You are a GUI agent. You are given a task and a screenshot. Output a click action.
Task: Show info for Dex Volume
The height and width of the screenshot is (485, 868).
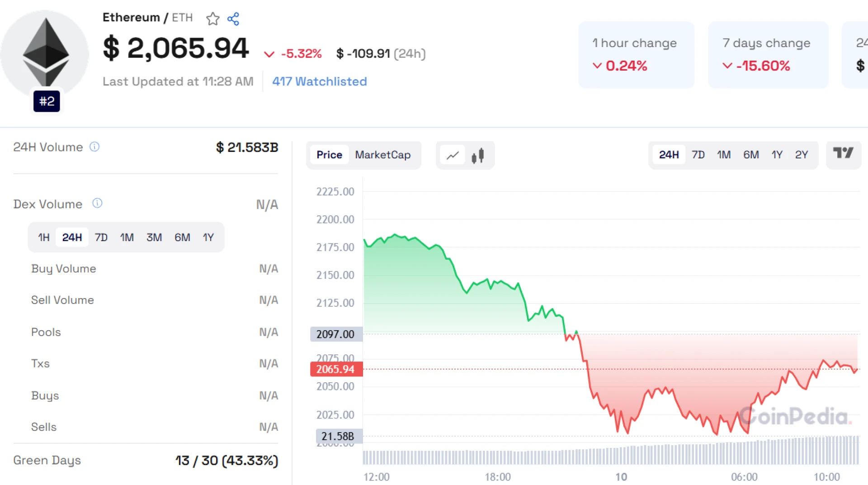pyautogui.click(x=97, y=203)
